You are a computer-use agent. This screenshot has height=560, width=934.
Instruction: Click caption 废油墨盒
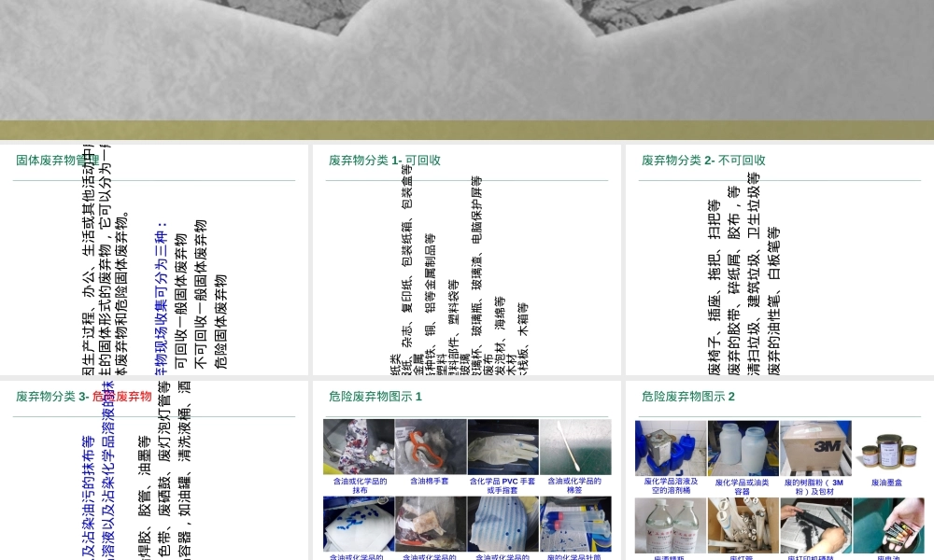click(x=886, y=483)
